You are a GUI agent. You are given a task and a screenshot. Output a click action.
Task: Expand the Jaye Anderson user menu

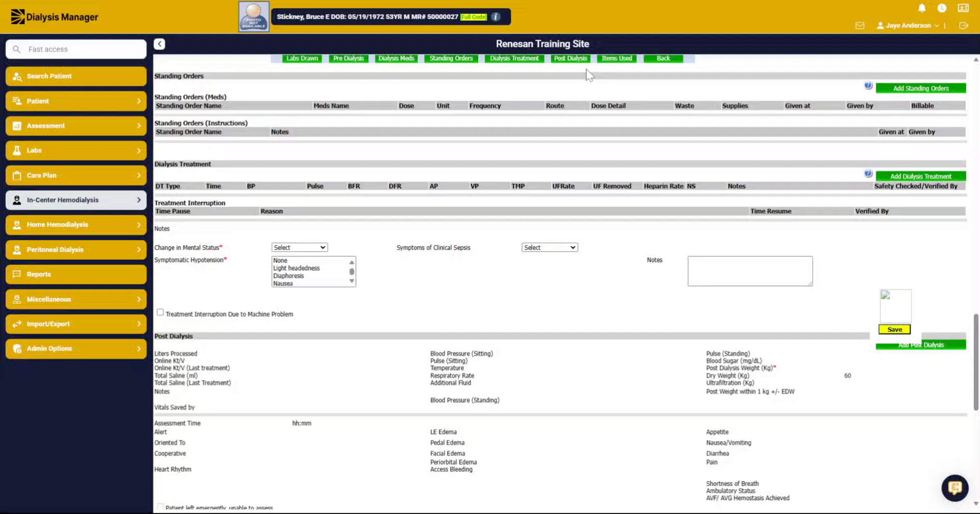coord(908,25)
